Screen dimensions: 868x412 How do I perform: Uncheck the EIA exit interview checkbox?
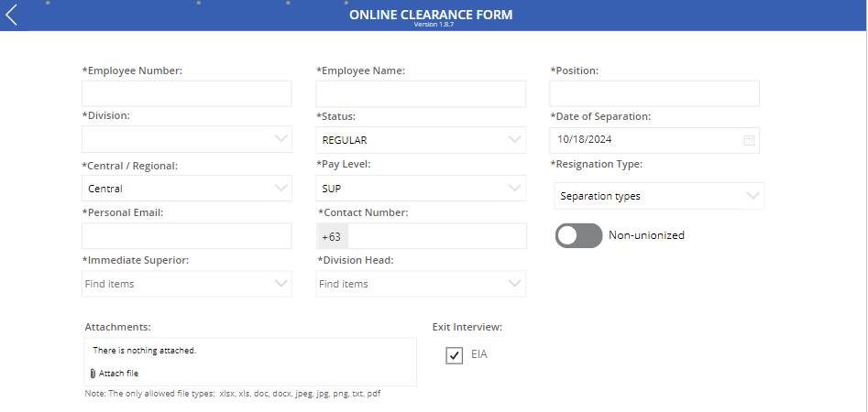point(455,355)
